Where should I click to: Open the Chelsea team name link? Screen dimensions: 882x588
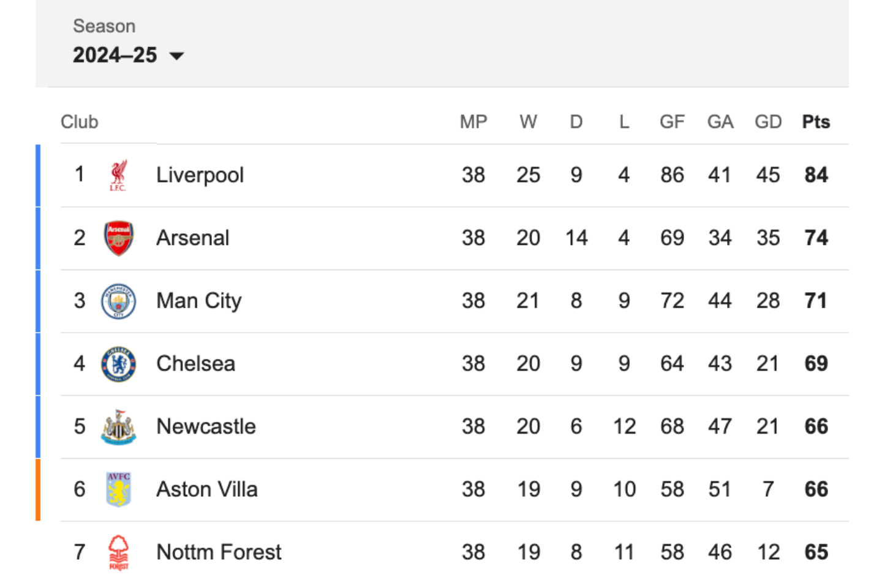coord(195,364)
